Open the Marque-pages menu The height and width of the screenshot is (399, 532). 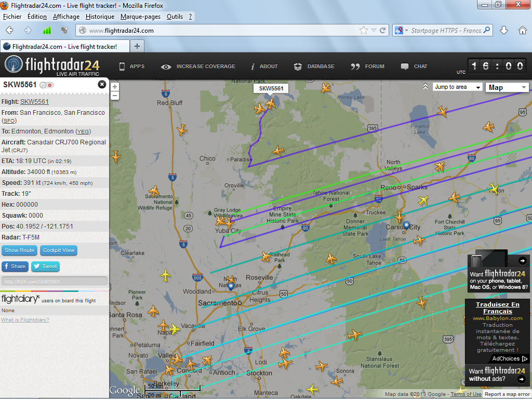click(x=140, y=17)
